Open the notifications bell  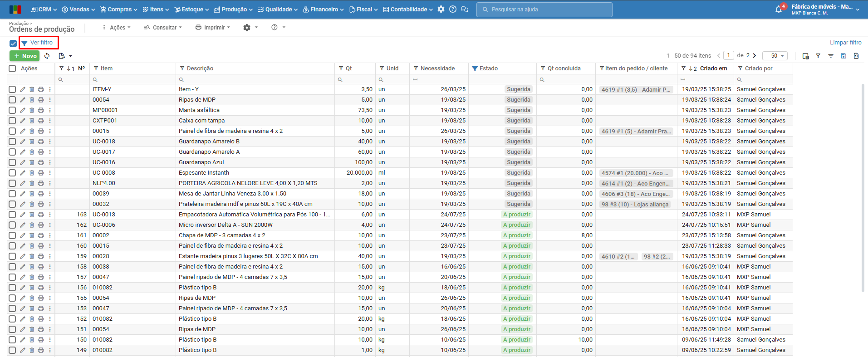pos(779,10)
